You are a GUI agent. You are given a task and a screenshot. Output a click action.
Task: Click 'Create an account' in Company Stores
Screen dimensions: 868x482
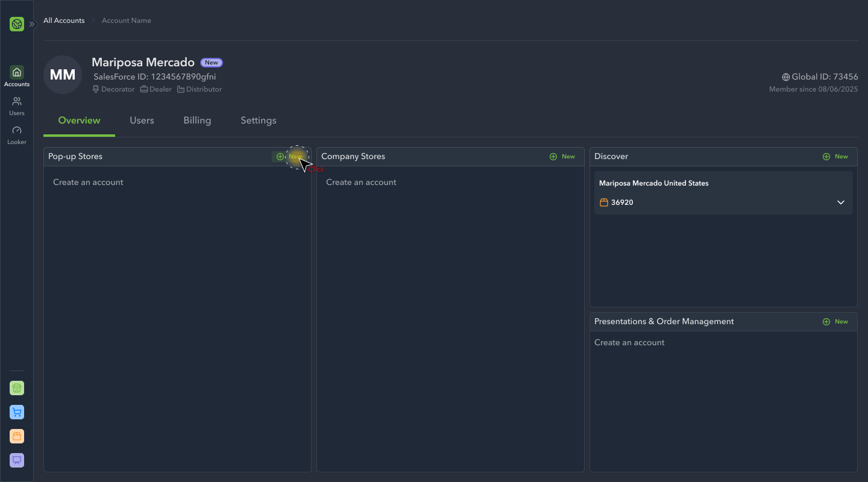(361, 183)
